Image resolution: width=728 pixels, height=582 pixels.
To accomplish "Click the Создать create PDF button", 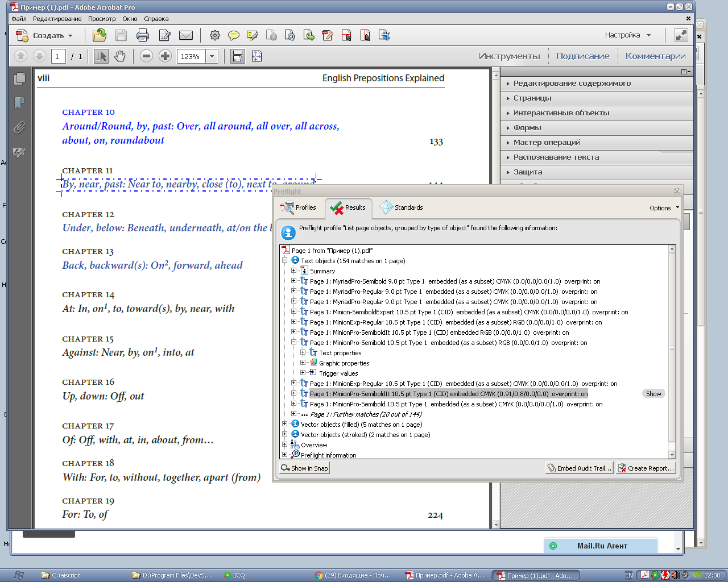I will (x=44, y=35).
